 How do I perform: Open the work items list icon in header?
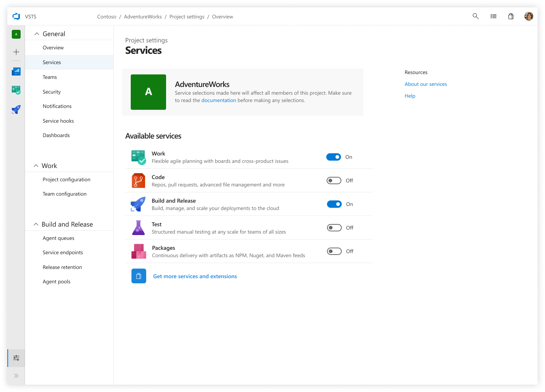pos(493,16)
